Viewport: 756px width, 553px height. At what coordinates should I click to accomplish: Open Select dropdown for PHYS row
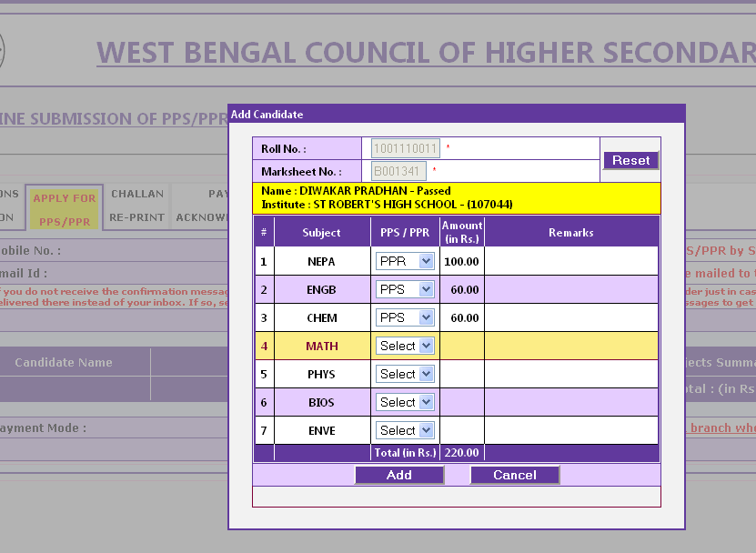405,374
